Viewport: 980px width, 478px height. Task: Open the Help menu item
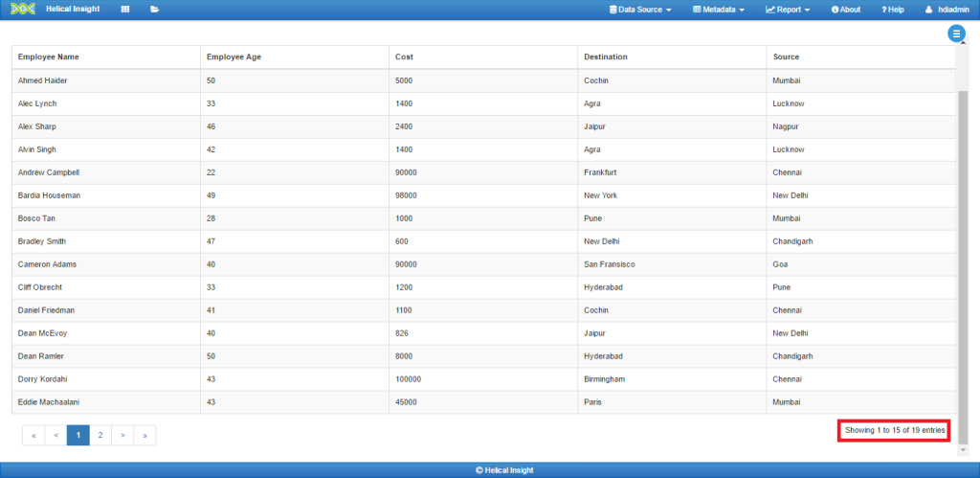tap(893, 10)
